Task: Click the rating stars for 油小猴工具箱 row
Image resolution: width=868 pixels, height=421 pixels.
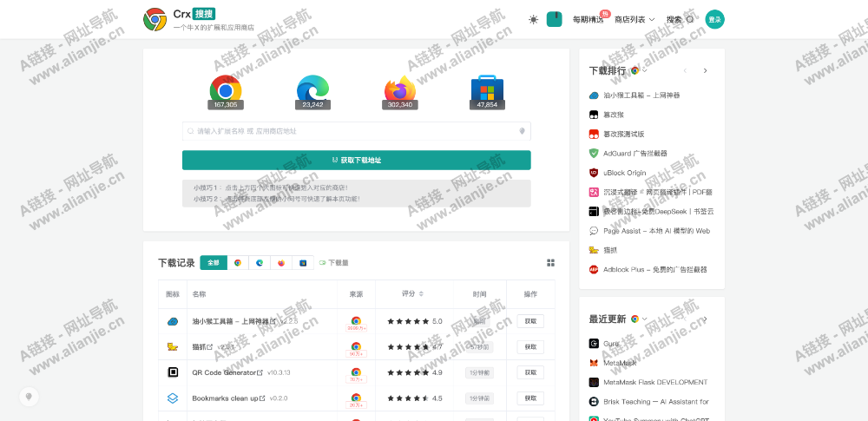Action: point(408,321)
